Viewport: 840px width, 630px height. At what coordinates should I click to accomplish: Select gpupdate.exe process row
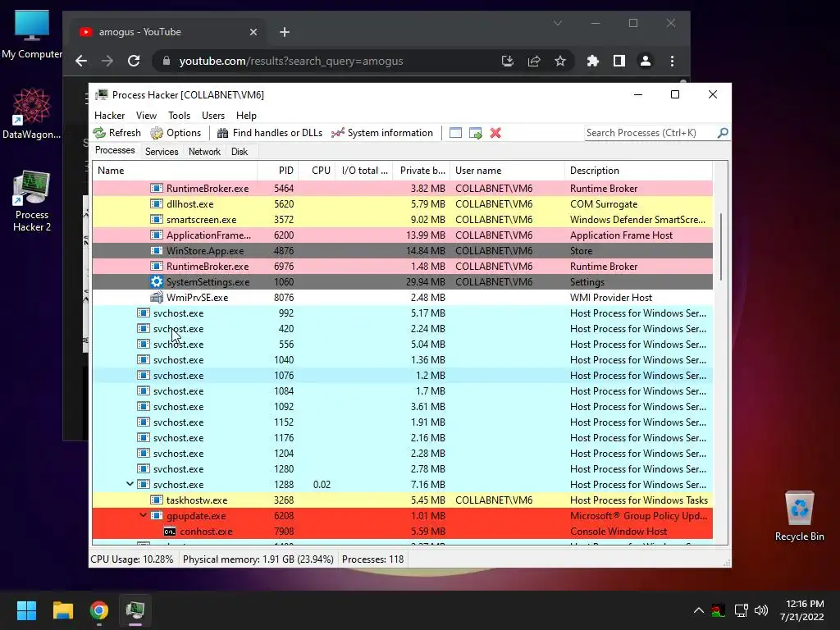[403, 516]
